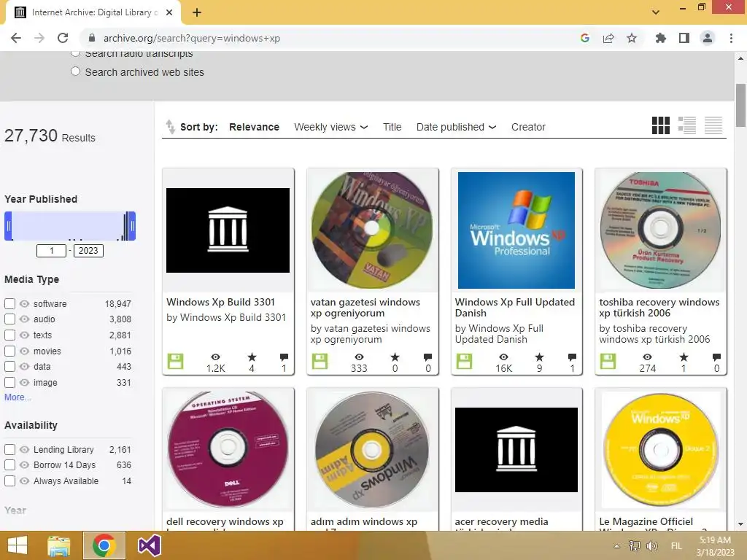Select Search archived web sites radio
The image size is (747, 560).
click(x=75, y=71)
